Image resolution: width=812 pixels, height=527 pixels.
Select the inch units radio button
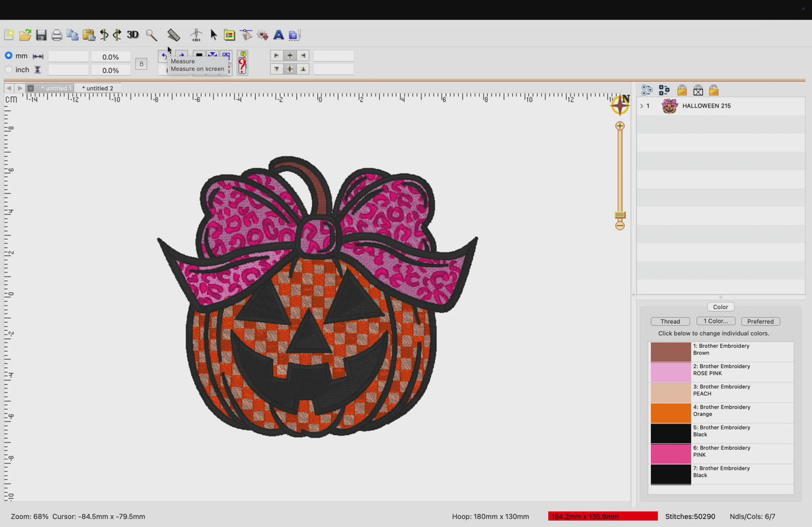click(9, 69)
